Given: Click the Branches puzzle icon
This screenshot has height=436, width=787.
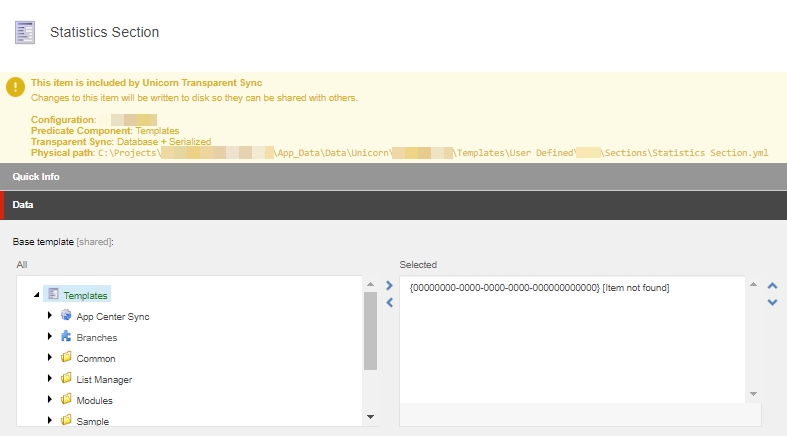Looking at the screenshot, I should coord(66,337).
